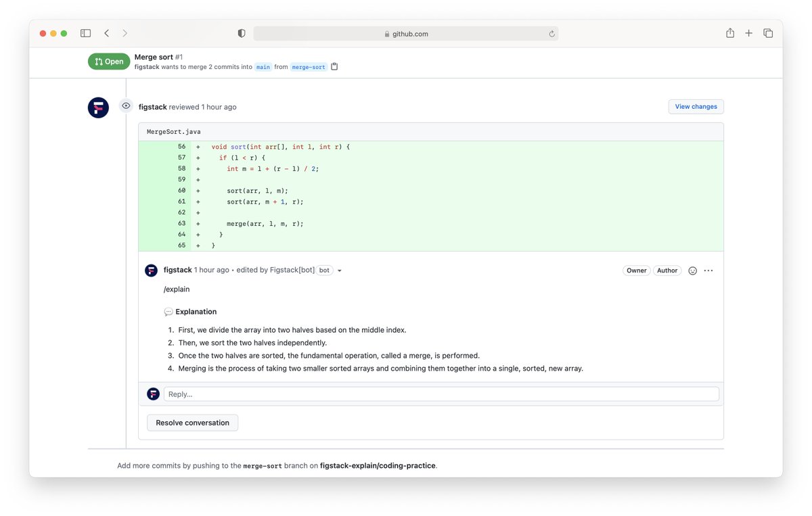This screenshot has height=516, width=812.
Task: Open a new tab with plus icon
Action: [749, 33]
